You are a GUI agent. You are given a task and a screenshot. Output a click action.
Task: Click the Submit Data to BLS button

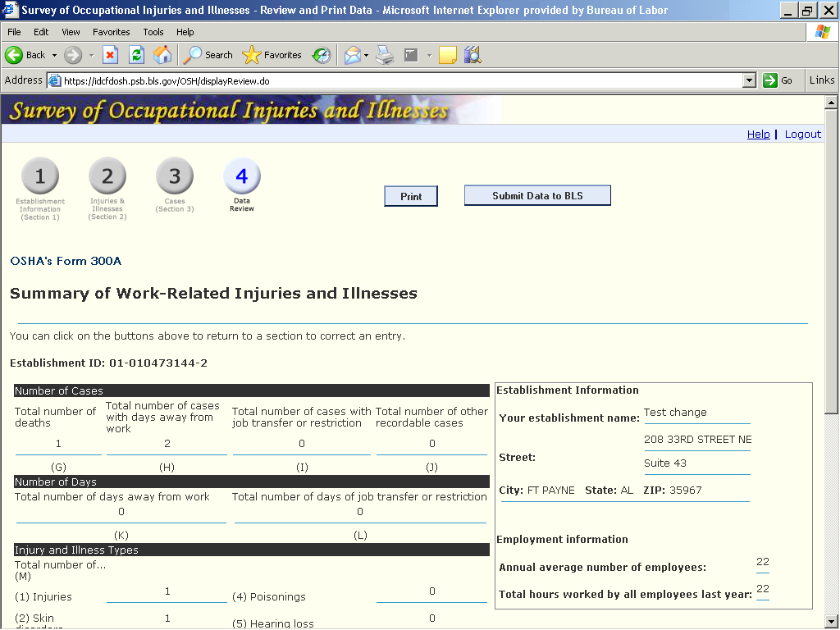537,196
